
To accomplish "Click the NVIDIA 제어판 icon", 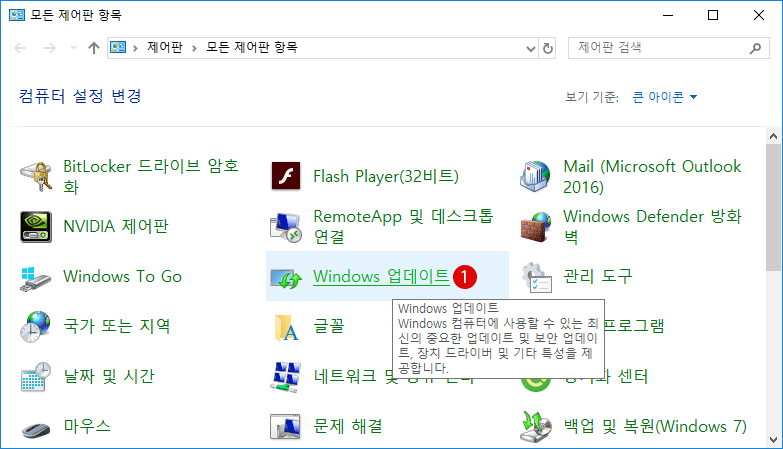I will tap(36, 226).
